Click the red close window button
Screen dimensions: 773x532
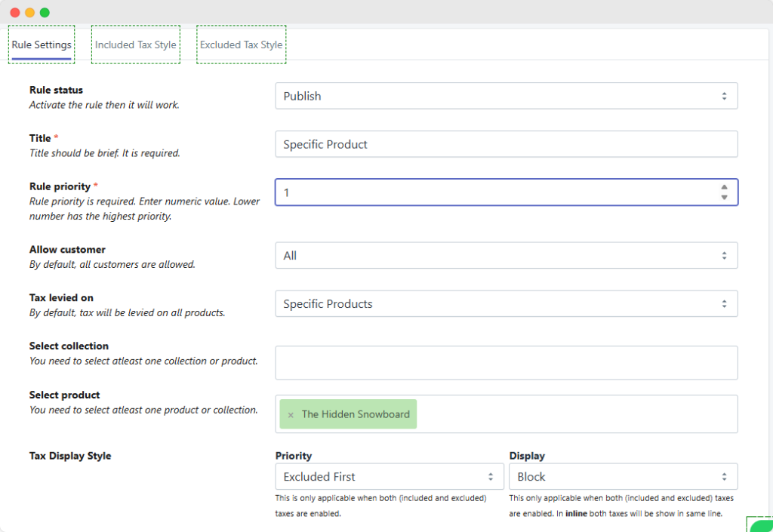[x=15, y=12]
